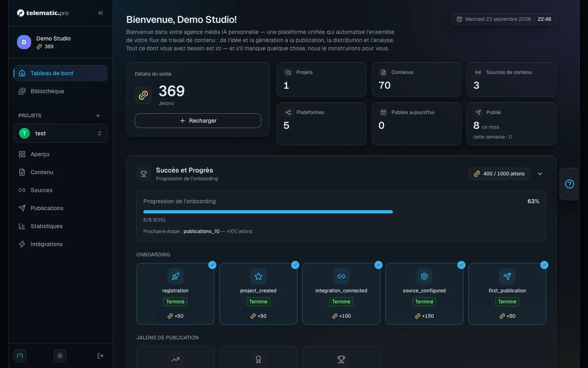Screen dimensions: 588x368
Task: Click the help question mark icon
Action: click(x=570, y=184)
